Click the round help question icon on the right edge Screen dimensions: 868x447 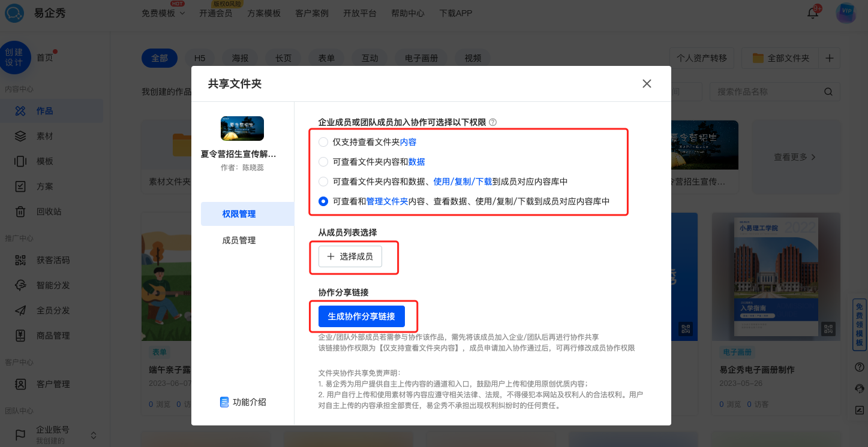click(860, 367)
